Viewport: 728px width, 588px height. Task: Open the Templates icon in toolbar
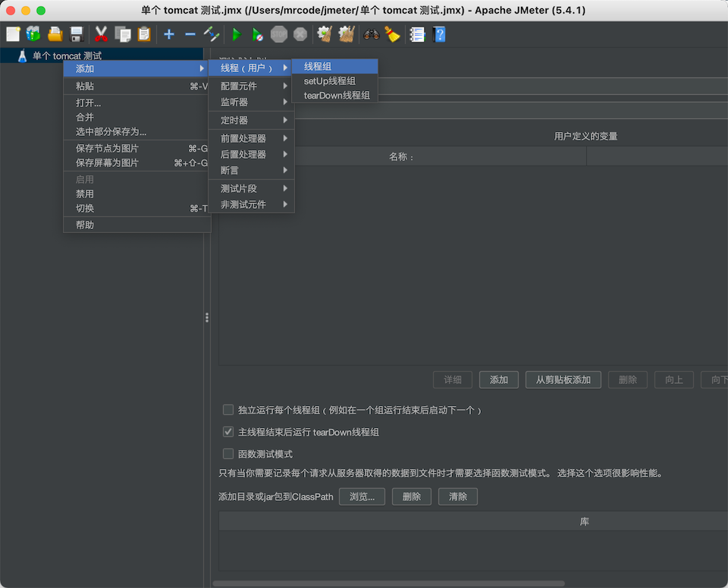tap(33, 34)
